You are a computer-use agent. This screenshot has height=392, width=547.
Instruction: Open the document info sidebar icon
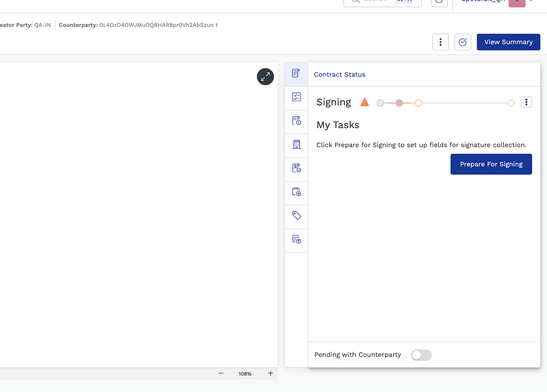tap(296, 121)
